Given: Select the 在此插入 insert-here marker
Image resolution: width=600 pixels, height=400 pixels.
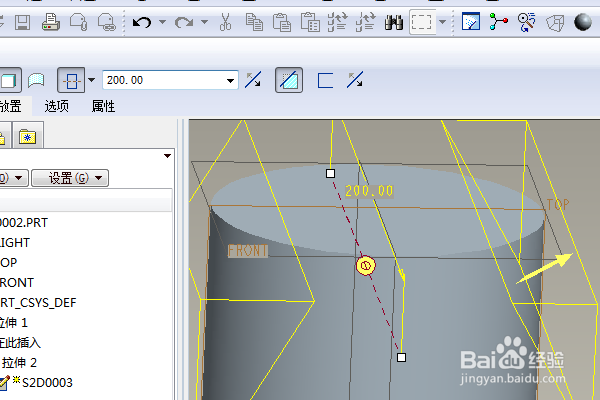Looking at the screenshot, I should [x=20, y=342].
